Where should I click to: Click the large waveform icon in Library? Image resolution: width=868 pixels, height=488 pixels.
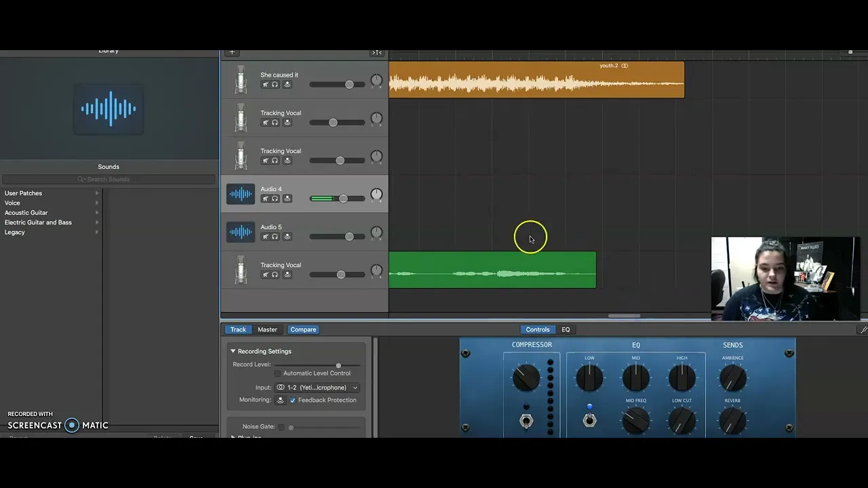[108, 108]
